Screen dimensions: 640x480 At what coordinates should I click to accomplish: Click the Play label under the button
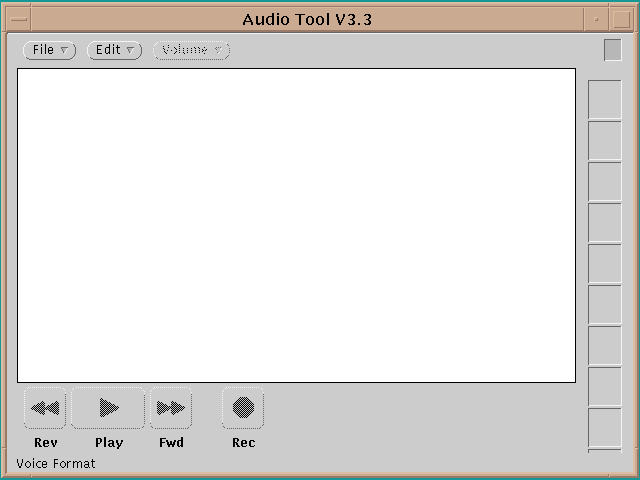coord(109,443)
